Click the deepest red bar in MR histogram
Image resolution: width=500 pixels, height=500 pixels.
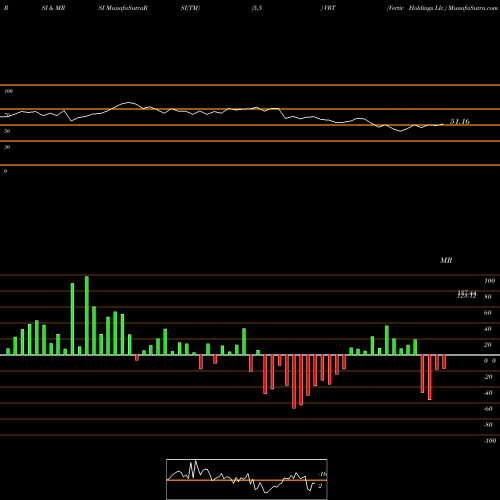[x=294, y=382]
